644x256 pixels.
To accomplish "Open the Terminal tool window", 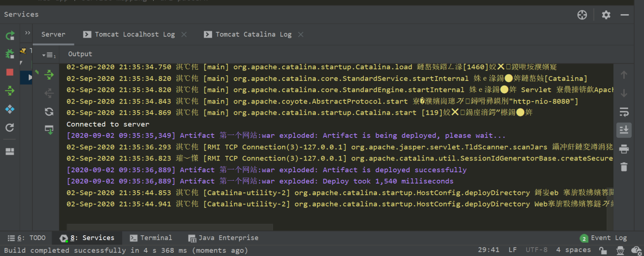I will (151, 238).
